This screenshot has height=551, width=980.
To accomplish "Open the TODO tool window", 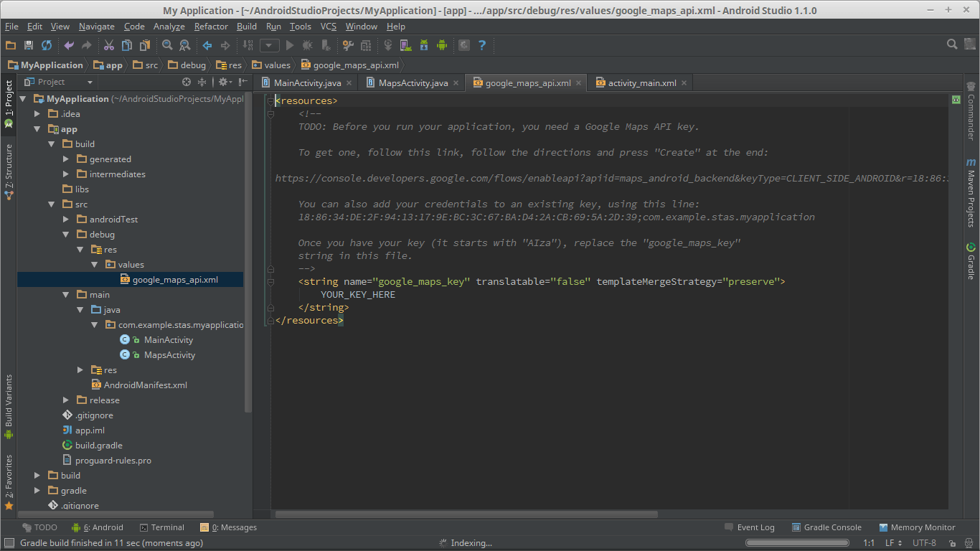I will (x=39, y=527).
